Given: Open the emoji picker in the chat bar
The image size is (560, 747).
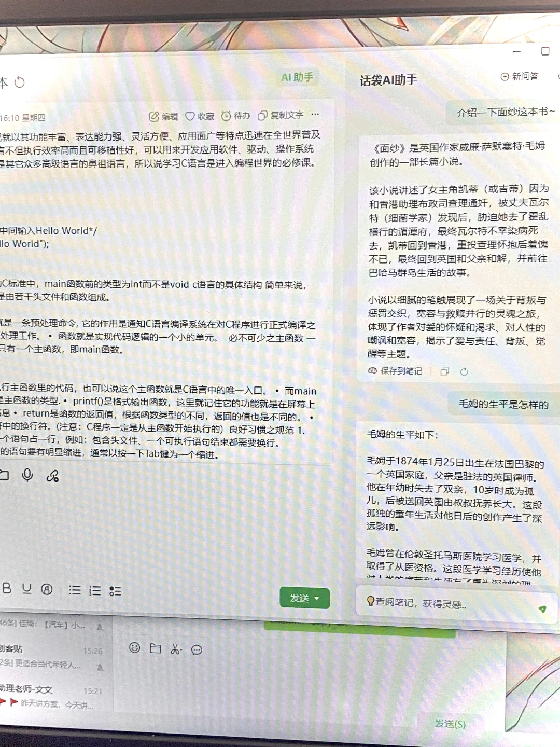Looking at the screenshot, I should click(134, 649).
